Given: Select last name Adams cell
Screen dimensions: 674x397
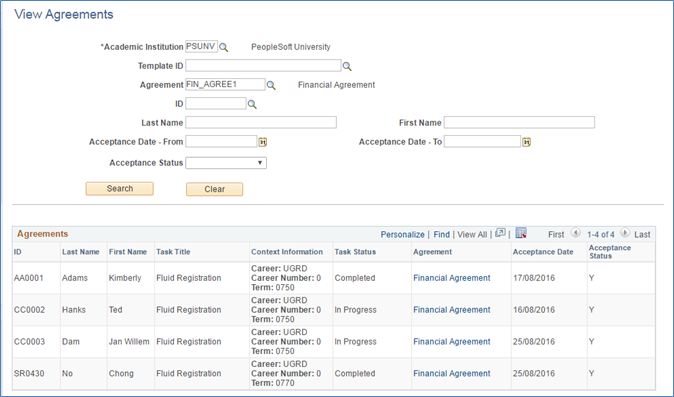Looking at the screenshot, I should point(75,278).
